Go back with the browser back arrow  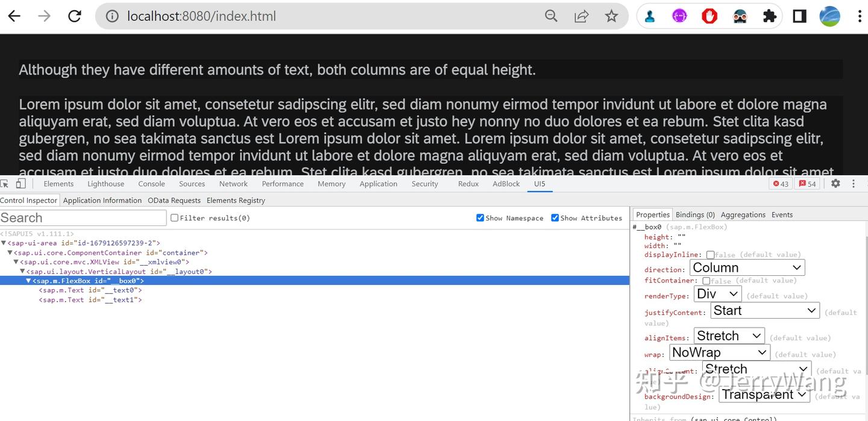pyautogui.click(x=14, y=16)
